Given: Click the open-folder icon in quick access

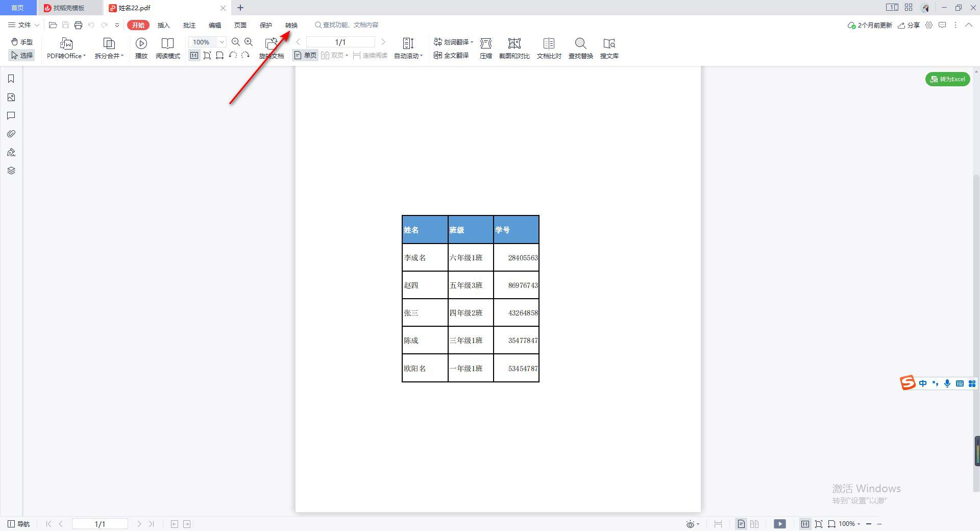Looking at the screenshot, I should click(x=53, y=25).
